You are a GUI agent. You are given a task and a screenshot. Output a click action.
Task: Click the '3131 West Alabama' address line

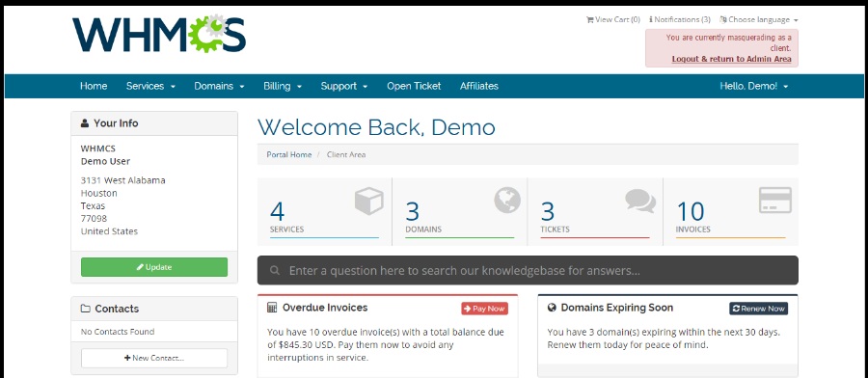122,180
